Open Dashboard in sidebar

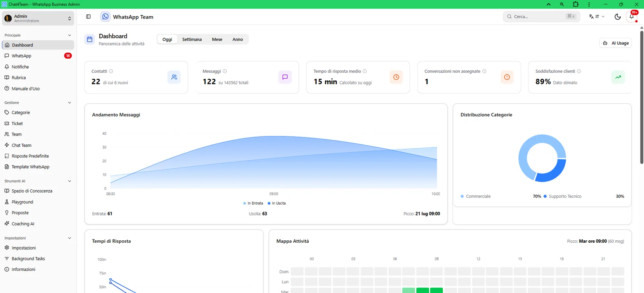(x=38, y=45)
